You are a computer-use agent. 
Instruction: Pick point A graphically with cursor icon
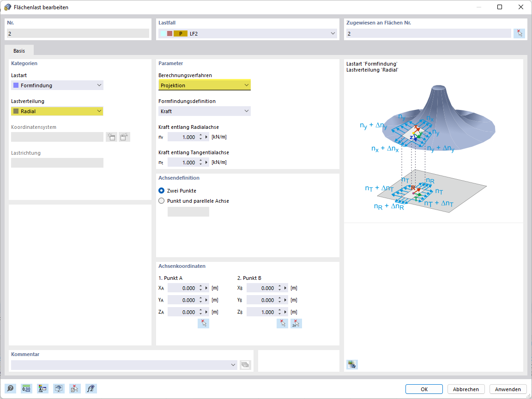203,323
